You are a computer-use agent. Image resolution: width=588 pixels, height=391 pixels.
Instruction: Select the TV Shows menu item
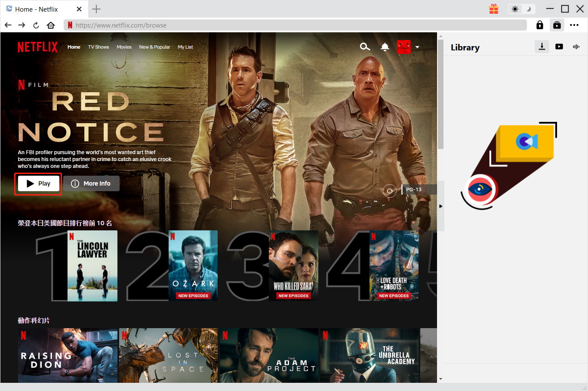coord(98,47)
